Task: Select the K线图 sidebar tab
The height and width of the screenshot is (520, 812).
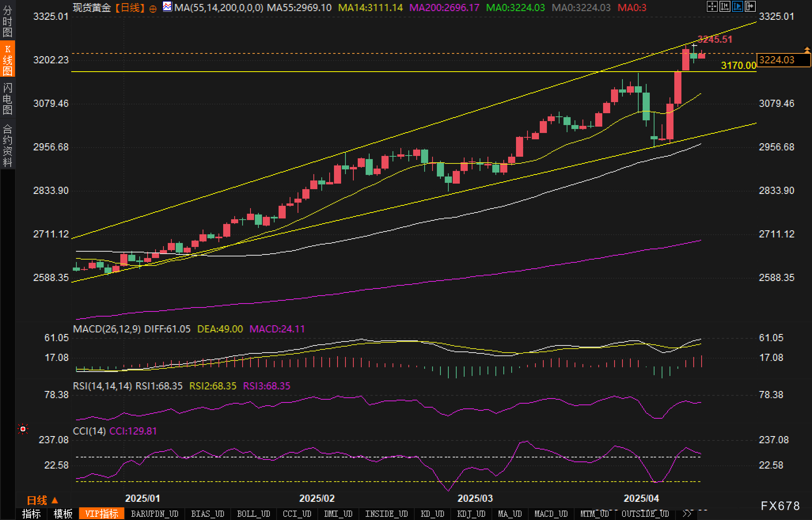Action: pyautogui.click(x=8, y=59)
